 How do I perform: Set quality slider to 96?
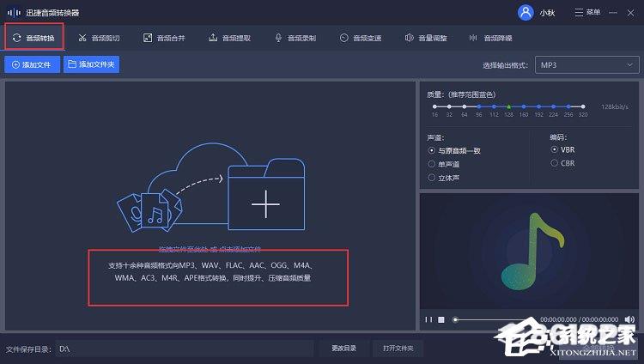coord(479,106)
